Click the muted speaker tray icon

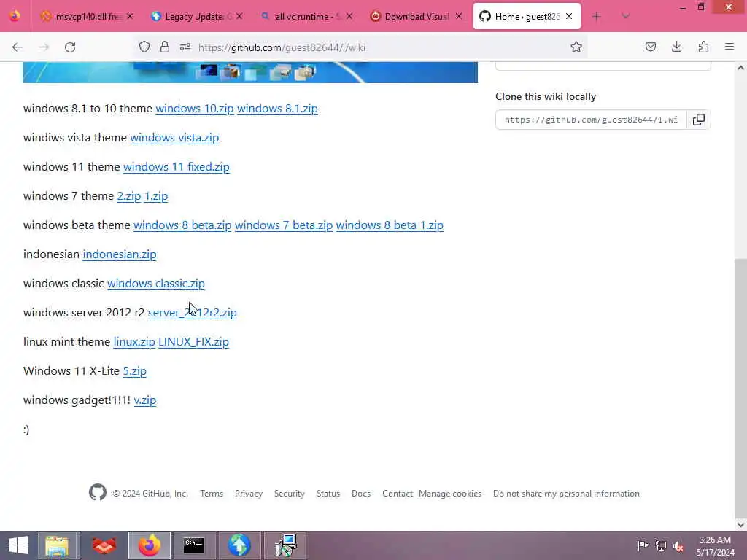[678, 545]
